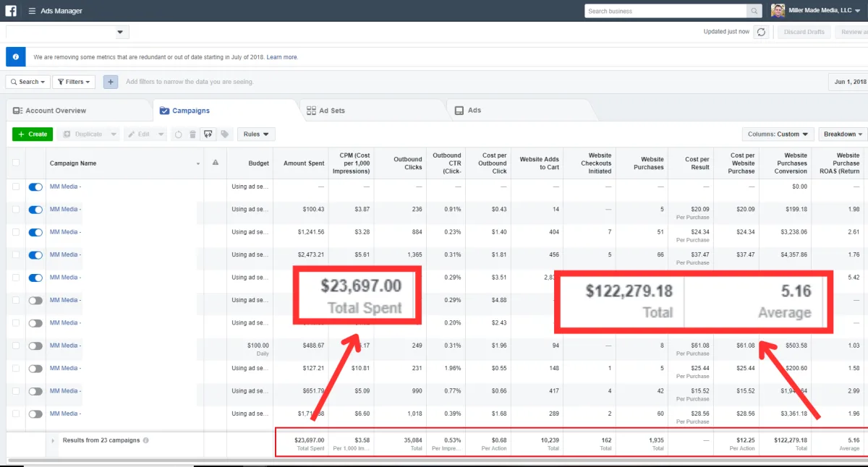Open the Columns: Custom dropdown
868x467 pixels.
(778, 134)
